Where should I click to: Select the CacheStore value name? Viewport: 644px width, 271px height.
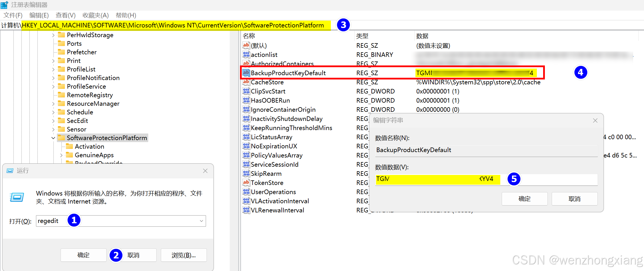click(x=267, y=82)
